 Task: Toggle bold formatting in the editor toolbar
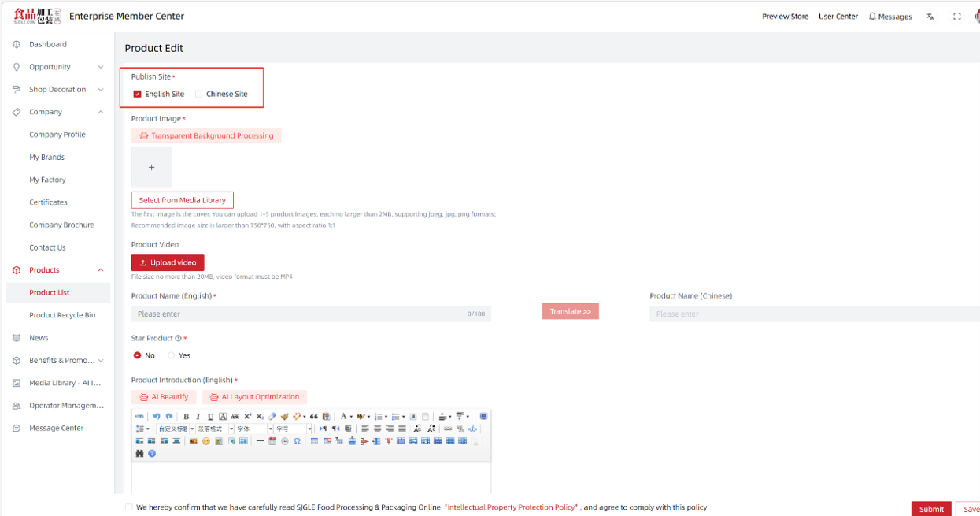(x=186, y=416)
